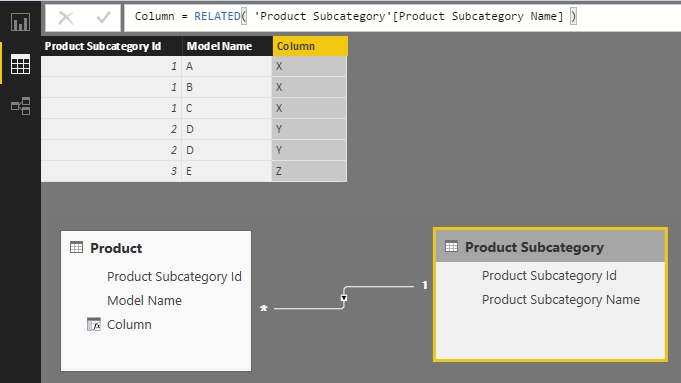Select the Product Subcategory Id column header
681x383 pixels.
click(x=111, y=46)
